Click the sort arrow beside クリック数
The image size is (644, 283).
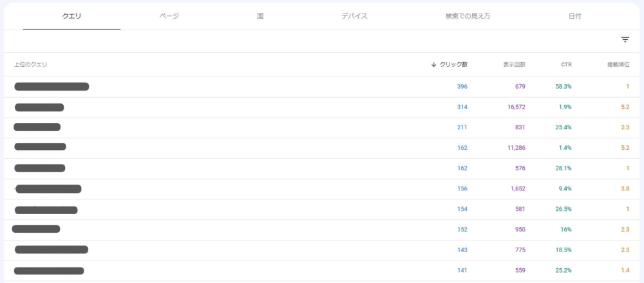click(x=433, y=64)
